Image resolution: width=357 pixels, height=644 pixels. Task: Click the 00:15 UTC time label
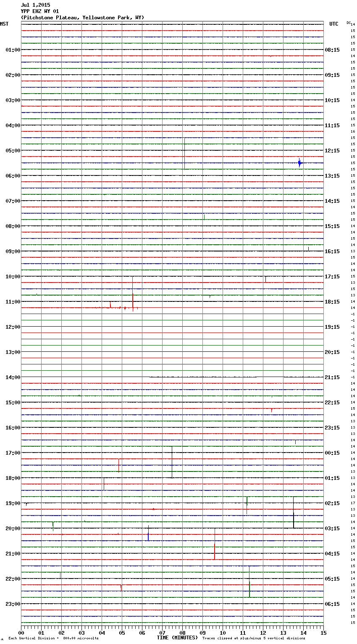[x=332, y=453]
